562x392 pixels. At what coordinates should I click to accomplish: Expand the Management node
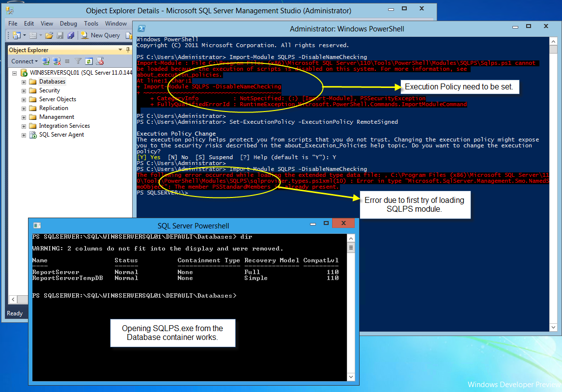[24, 117]
